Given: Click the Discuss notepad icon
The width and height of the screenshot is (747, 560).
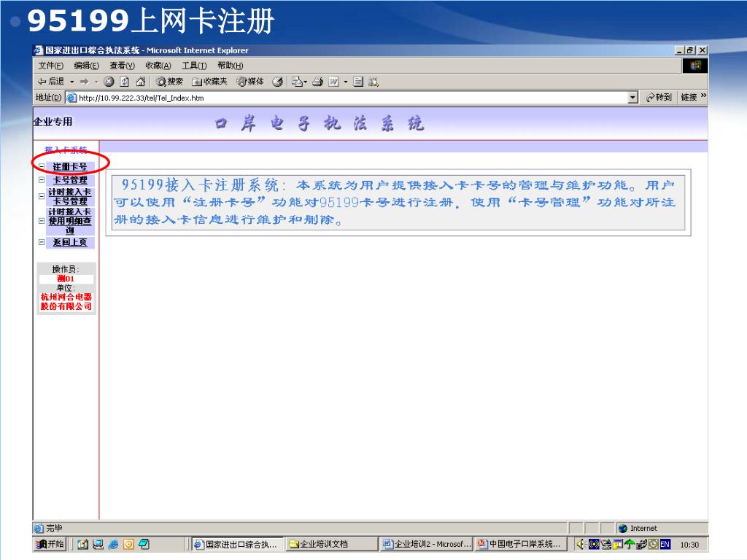Looking at the screenshot, I should pos(358,82).
